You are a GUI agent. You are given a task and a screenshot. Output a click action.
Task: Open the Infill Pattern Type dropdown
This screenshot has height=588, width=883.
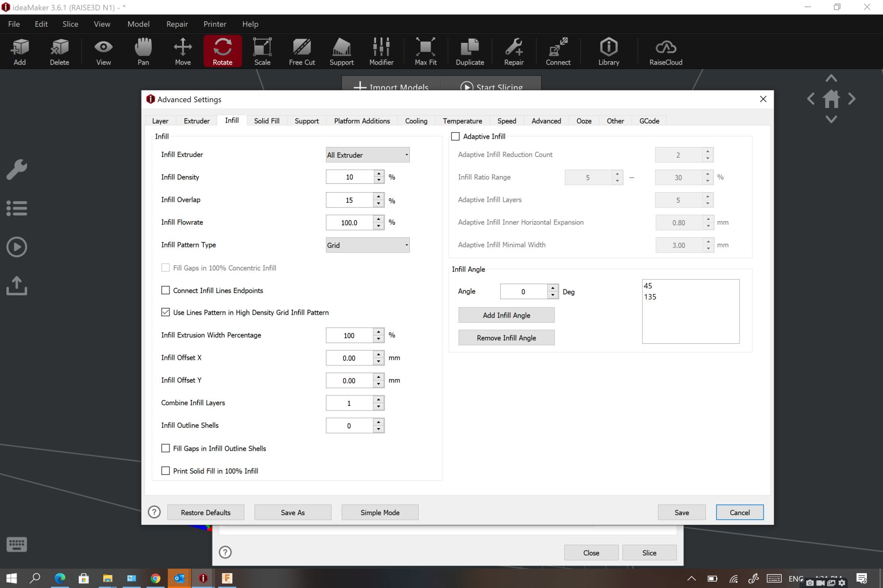[x=367, y=245]
